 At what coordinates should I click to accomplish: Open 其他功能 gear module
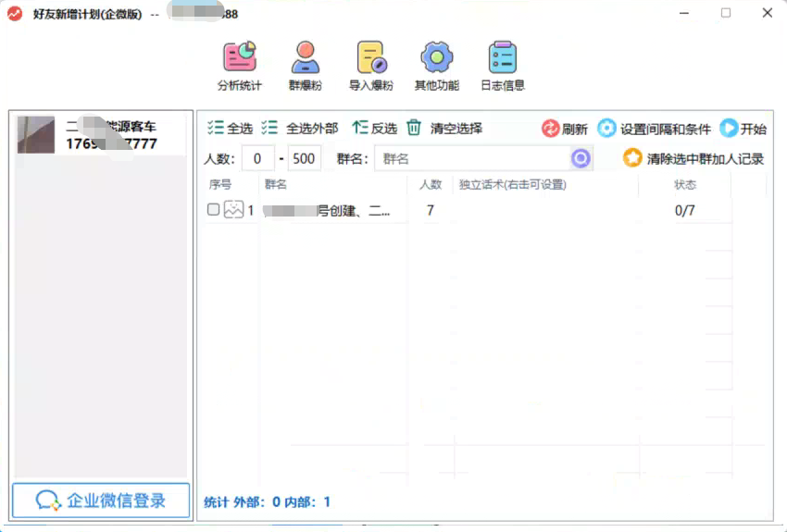tap(437, 66)
